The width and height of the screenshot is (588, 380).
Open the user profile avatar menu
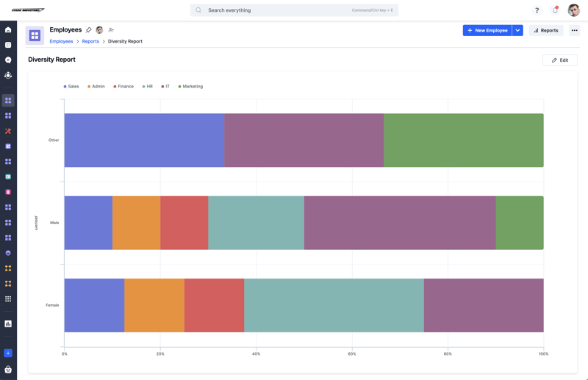(574, 10)
